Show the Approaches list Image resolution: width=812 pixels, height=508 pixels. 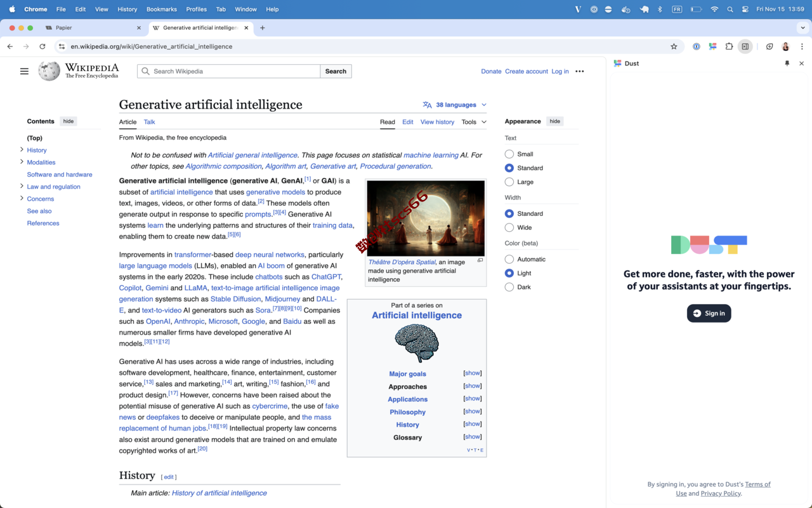pos(473,386)
